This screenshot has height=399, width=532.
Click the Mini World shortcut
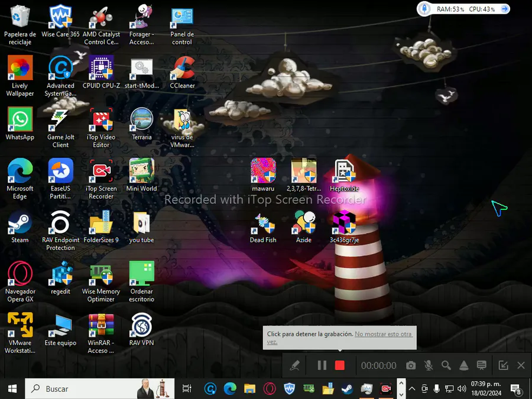141,175
